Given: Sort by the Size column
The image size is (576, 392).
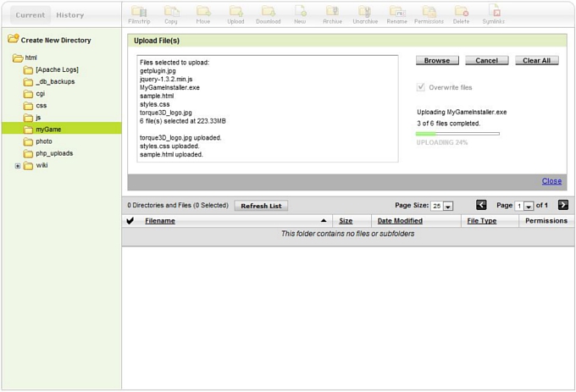Looking at the screenshot, I should (x=346, y=221).
